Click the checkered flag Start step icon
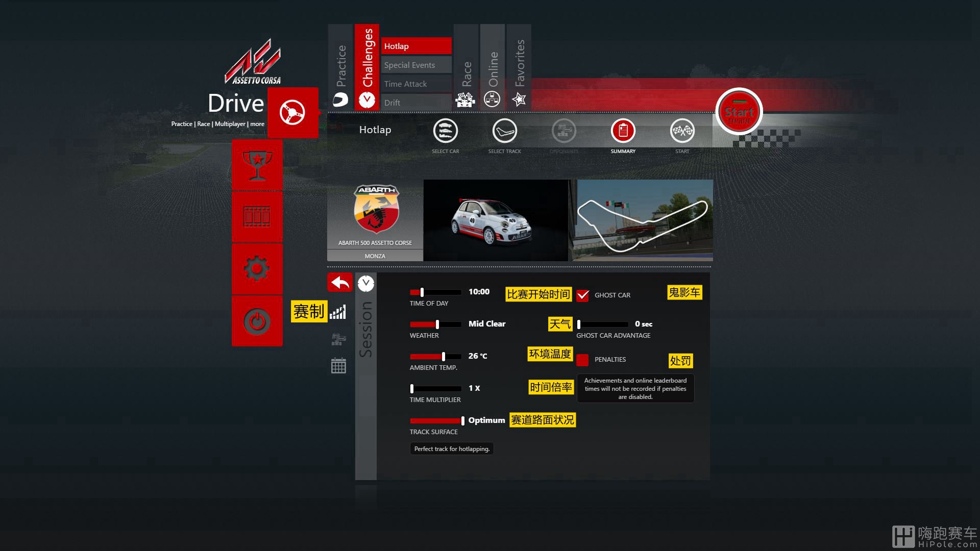 click(x=682, y=131)
